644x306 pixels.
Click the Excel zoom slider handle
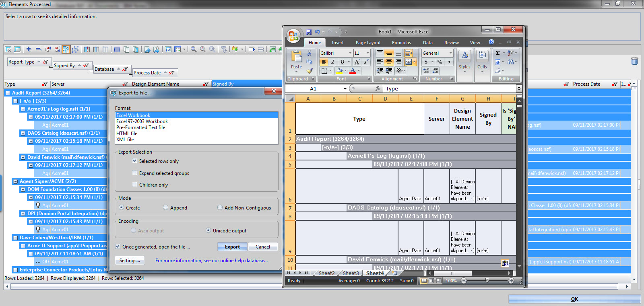[487, 281]
